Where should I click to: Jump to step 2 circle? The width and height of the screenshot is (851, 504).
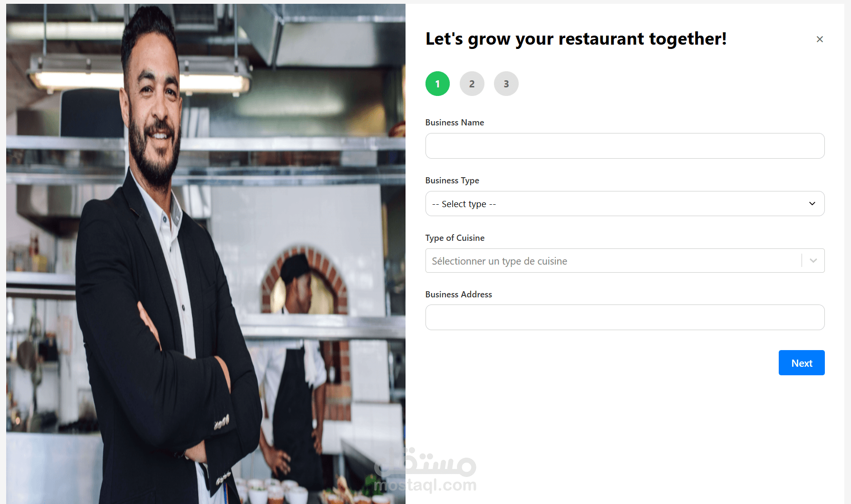[472, 84]
